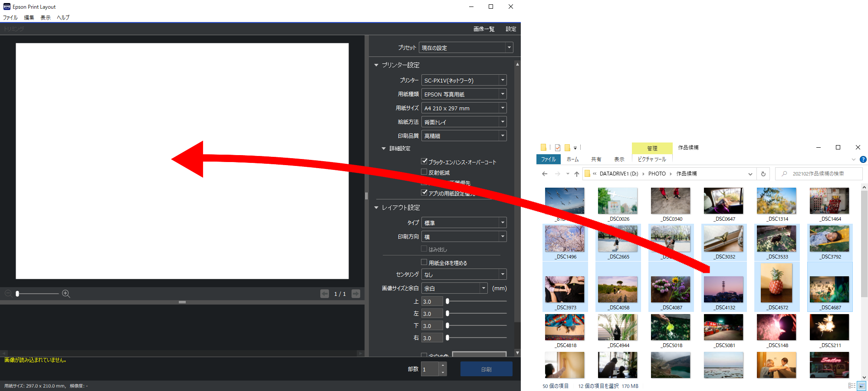Open the ファイル menu in Epson Print Layout
The image size is (868, 391).
pyautogui.click(x=10, y=18)
